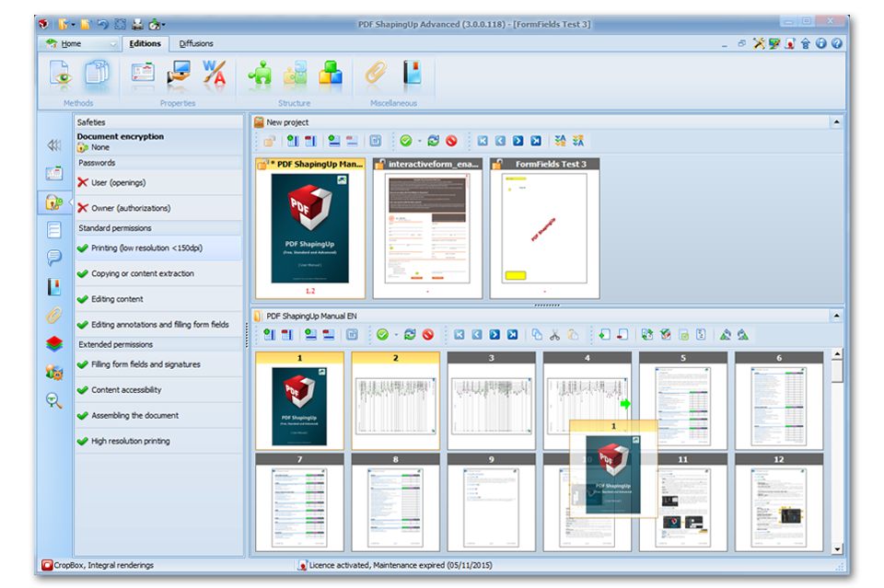
Task: Toggle the Editing content permission
Action: click(157, 299)
